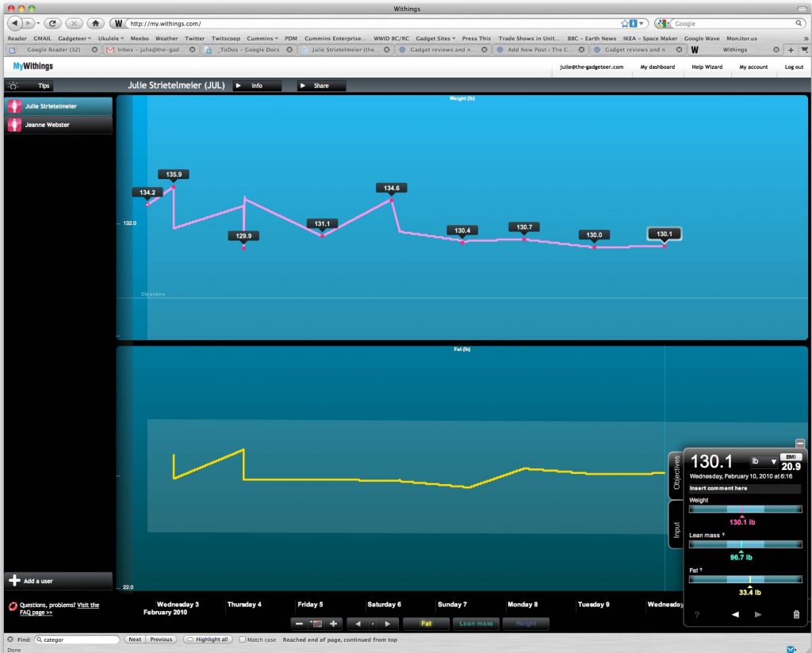This screenshot has width=812, height=653.
Task: Toggle the BMI display button
Action: pos(791,457)
